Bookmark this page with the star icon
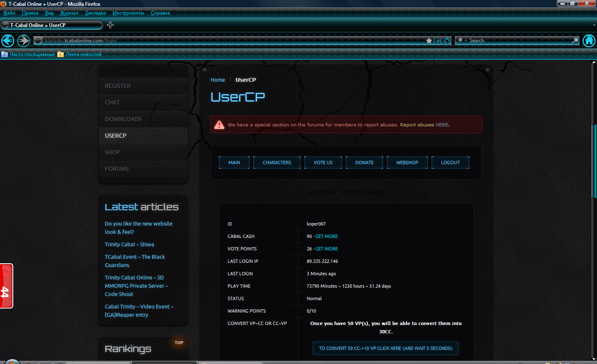This screenshot has width=597, height=364. tap(429, 41)
